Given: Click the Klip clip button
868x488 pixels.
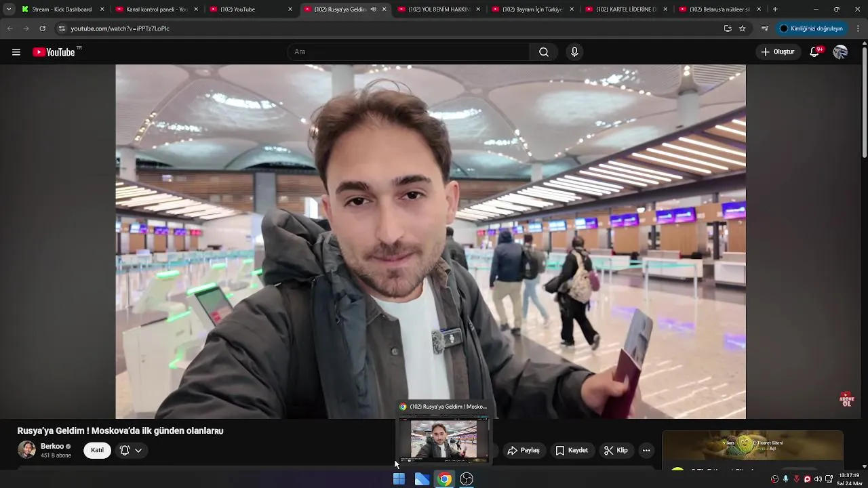Looking at the screenshot, I should (616, 450).
